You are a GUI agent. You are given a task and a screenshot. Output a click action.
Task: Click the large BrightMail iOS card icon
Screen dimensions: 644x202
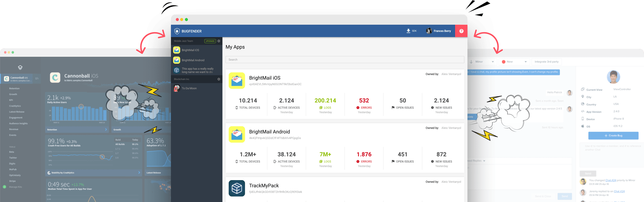(x=237, y=81)
